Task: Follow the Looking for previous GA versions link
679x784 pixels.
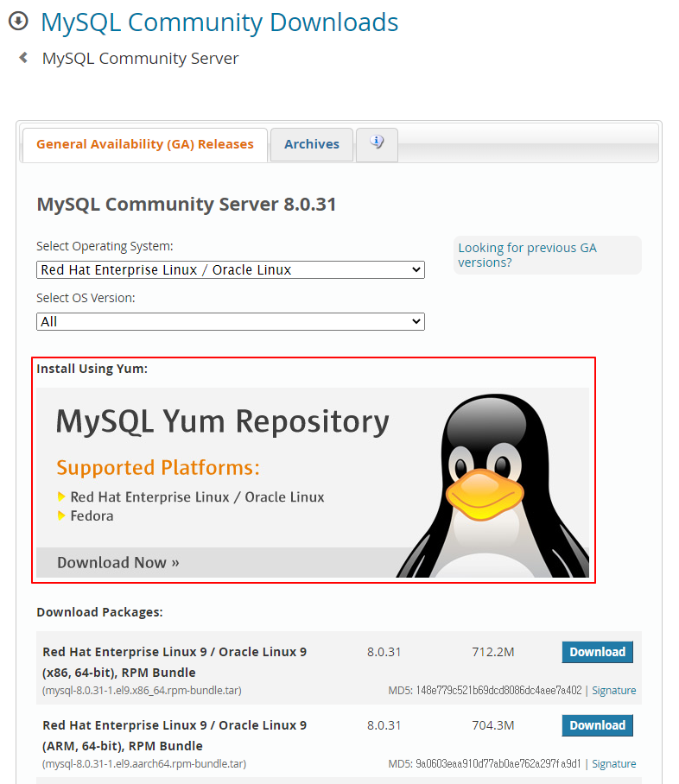Action: click(527, 255)
